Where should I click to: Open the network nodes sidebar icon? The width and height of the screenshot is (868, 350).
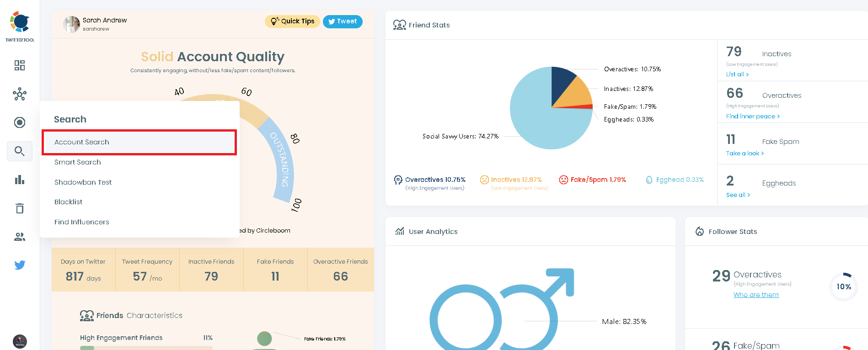pyautogui.click(x=20, y=95)
